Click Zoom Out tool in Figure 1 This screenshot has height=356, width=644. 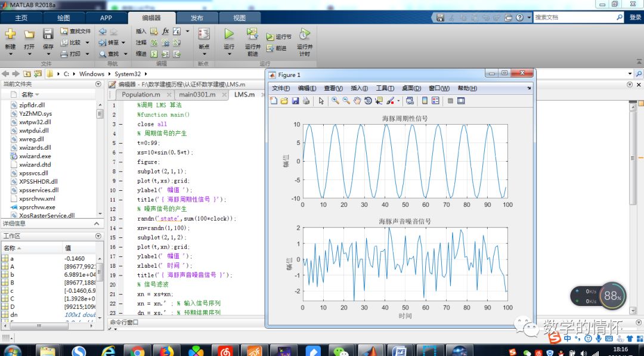coord(346,101)
